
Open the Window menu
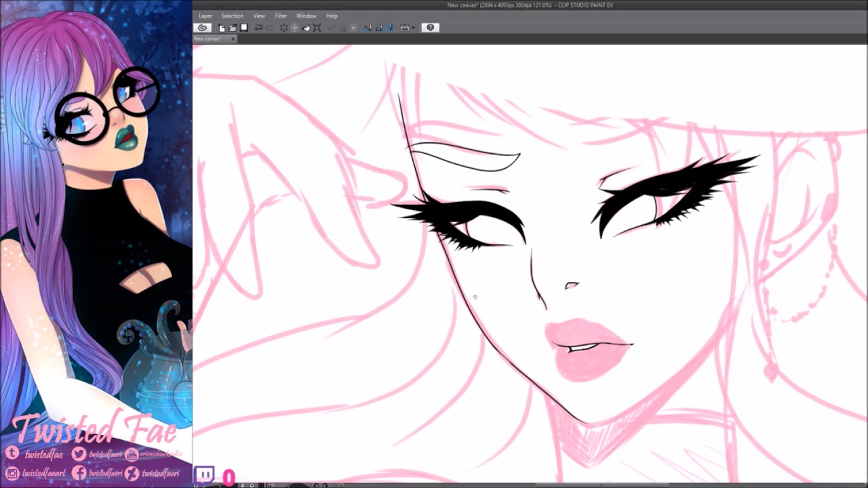point(307,16)
